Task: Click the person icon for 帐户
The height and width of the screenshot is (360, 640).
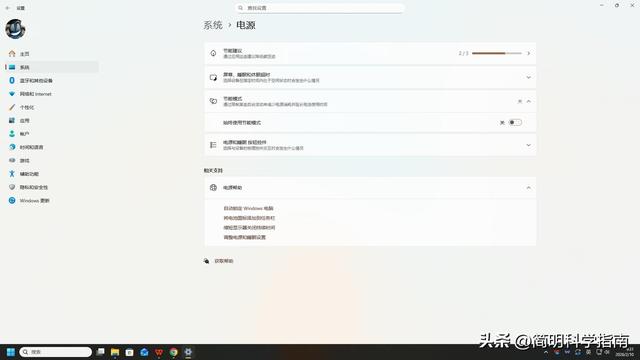Action: tap(12, 134)
